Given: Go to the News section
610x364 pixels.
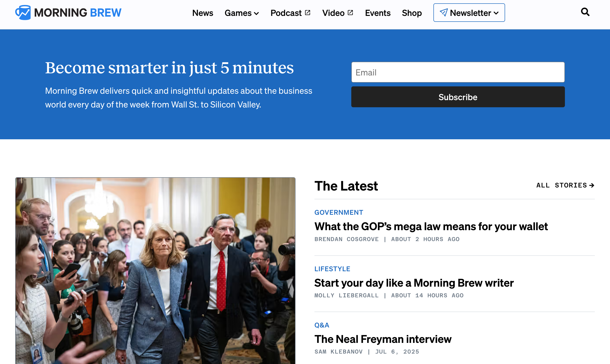Looking at the screenshot, I should [x=203, y=13].
